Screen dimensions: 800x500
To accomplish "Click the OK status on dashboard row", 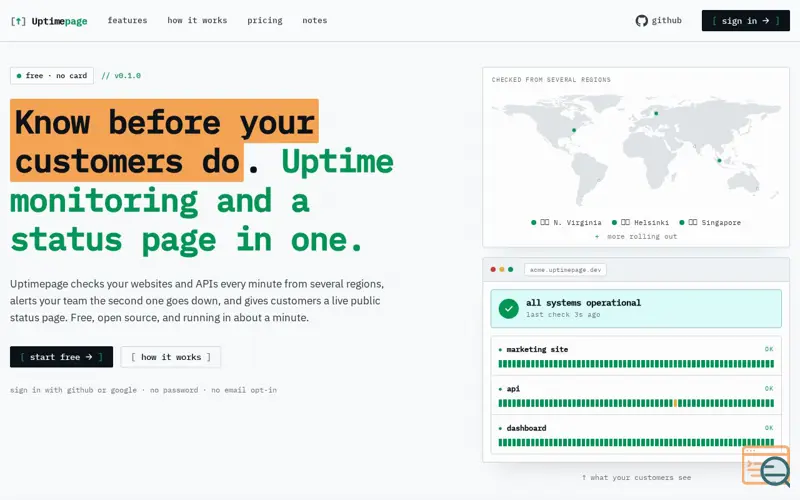I will coord(769,428).
